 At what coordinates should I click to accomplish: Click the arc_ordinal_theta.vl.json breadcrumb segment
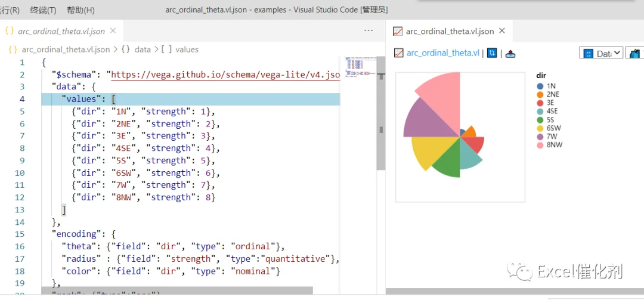[x=66, y=50]
